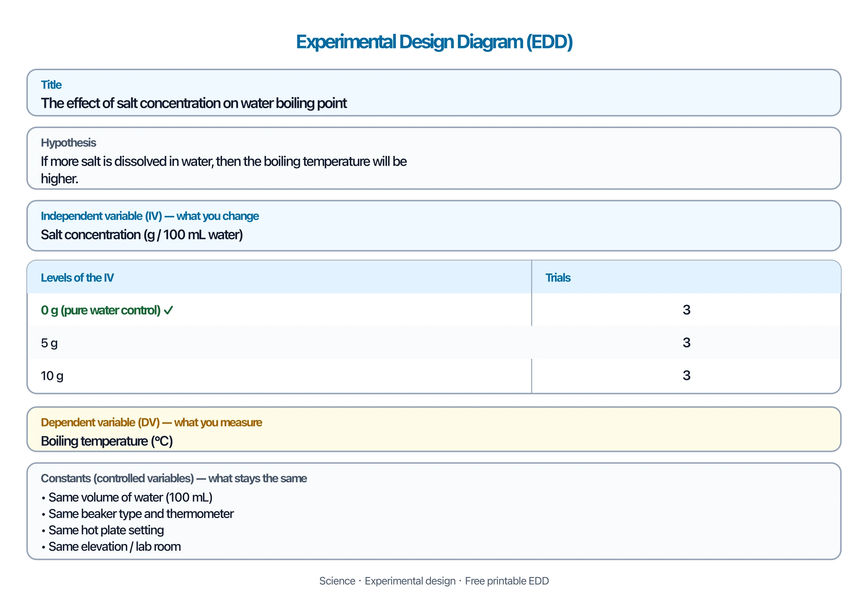Screen dimensions: 868x598
Task: Click the green checkmark beside pure water control
Action: (168, 310)
